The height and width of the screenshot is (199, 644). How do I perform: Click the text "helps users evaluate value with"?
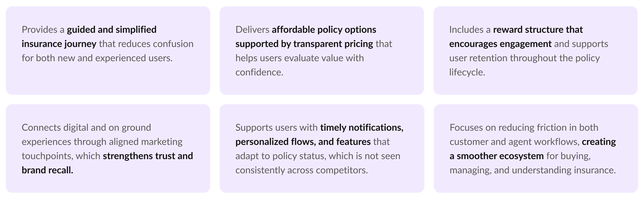coord(299,58)
